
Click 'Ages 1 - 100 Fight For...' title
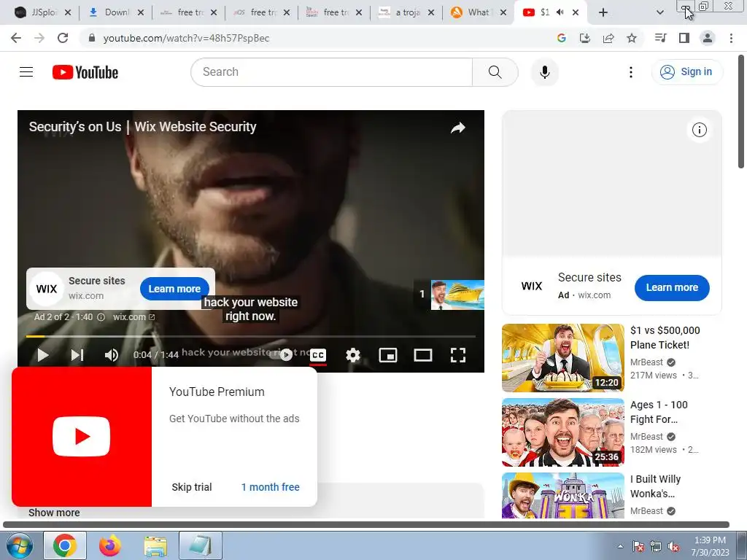click(659, 412)
